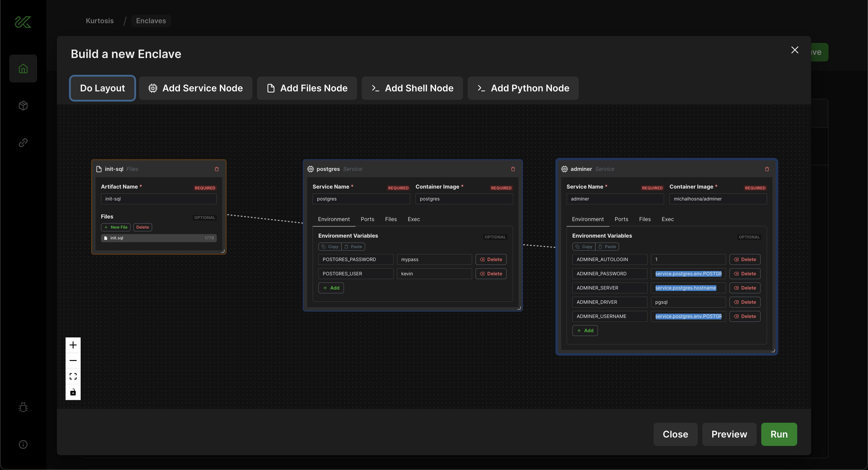
Task: Click the bug report sidebar icon
Action: (x=23, y=407)
